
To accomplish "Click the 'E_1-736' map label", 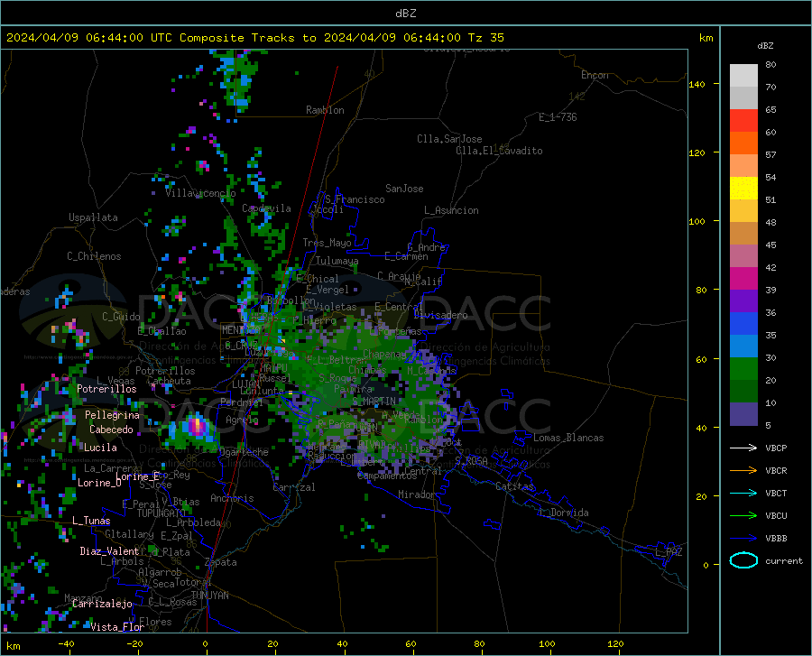I will point(558,117).
